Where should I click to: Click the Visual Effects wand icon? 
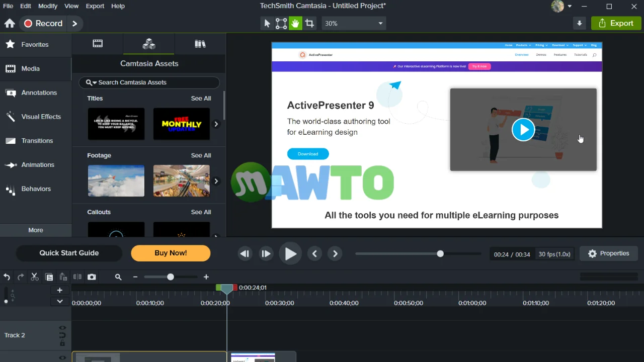pyautogui.click(x=10, y=117)
